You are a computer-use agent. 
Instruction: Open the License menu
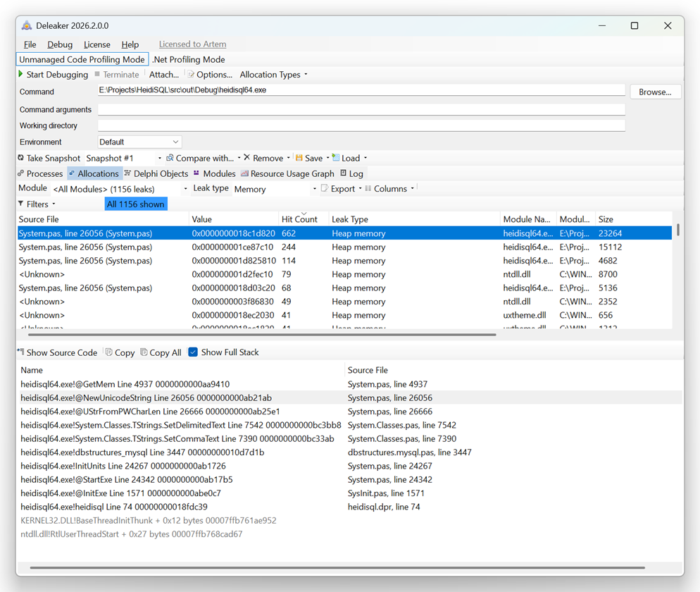coord(97,44)
